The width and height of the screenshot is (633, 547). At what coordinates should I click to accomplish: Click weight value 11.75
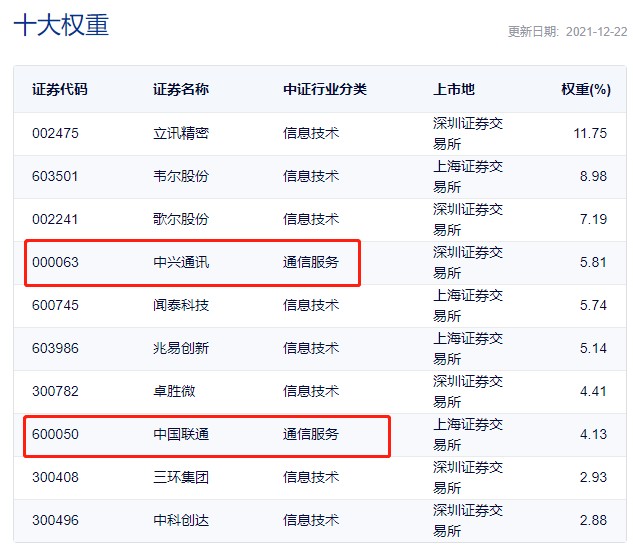(x=590, y=133)
